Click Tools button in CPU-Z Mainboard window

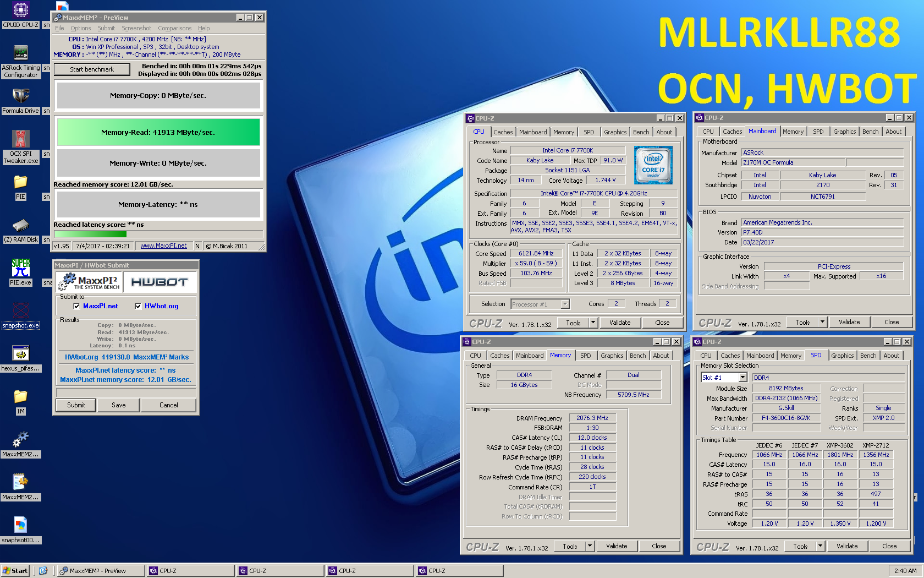coord(802,322)
